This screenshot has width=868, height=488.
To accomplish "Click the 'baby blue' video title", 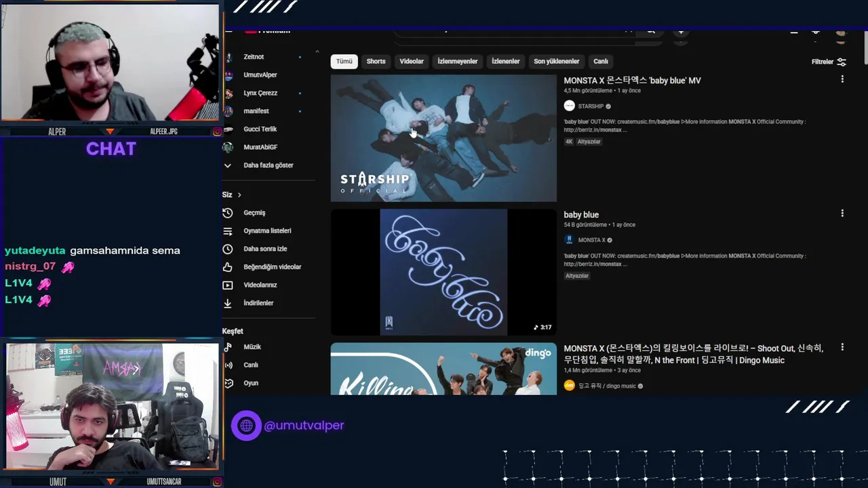I will [581, 215].
